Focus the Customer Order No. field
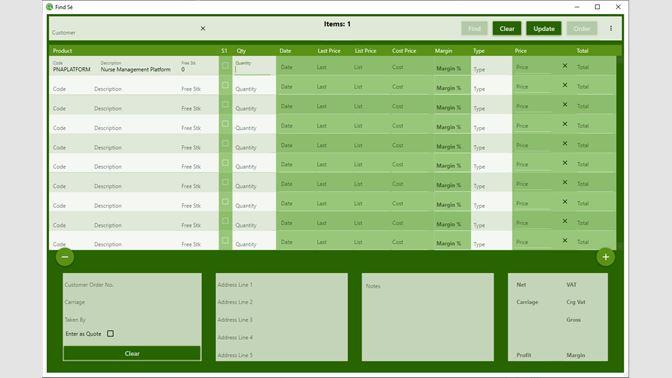 click(132, 285)
